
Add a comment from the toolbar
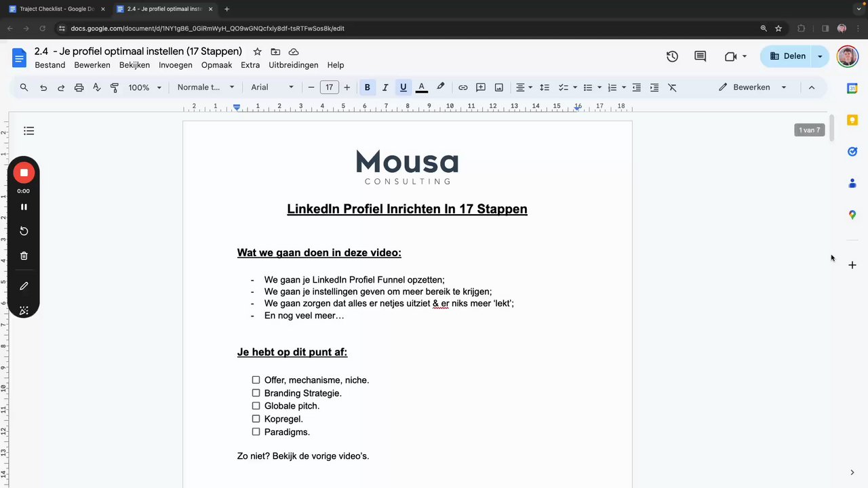click(481, 87)
